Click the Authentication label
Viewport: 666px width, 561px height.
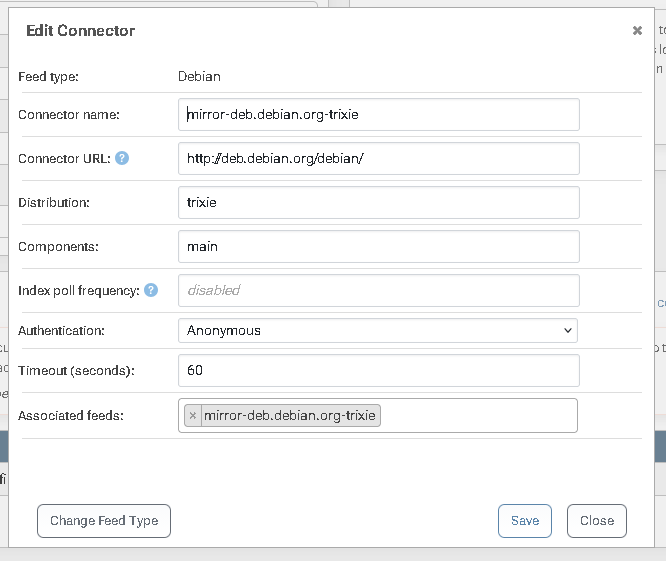tap(61, 330)
